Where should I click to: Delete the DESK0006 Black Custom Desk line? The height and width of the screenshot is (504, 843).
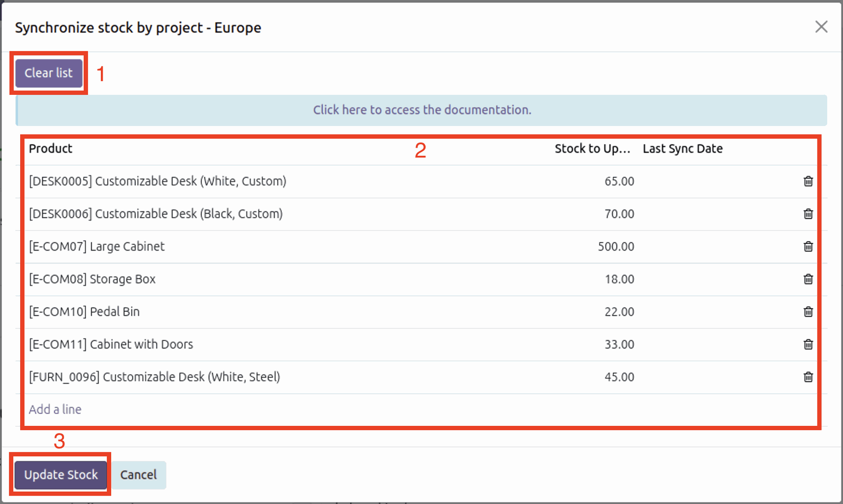pos(808,214)
